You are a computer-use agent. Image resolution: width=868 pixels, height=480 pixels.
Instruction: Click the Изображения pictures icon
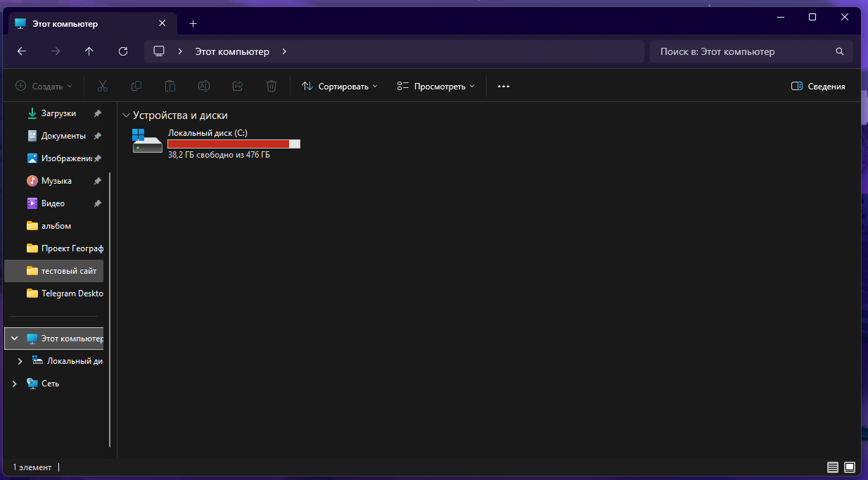(32, 158)
